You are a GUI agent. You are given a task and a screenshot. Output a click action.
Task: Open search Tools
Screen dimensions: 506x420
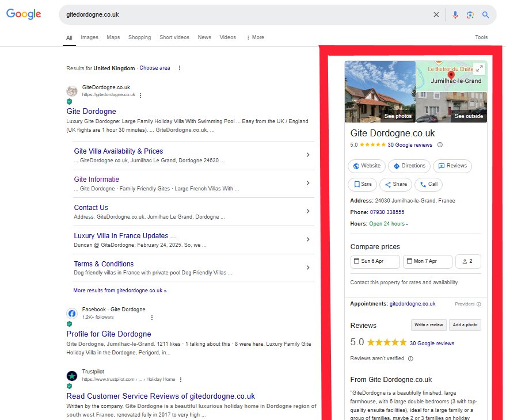[481, 37]
